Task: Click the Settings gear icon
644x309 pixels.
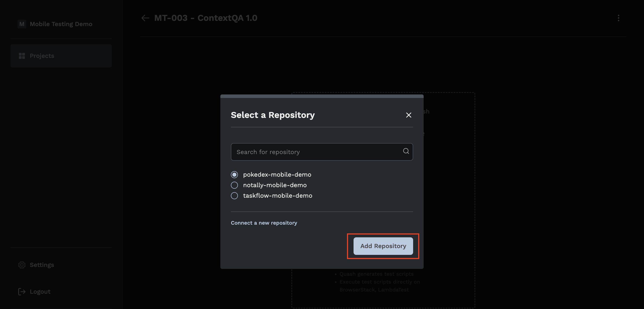Action: click(22, 265)
